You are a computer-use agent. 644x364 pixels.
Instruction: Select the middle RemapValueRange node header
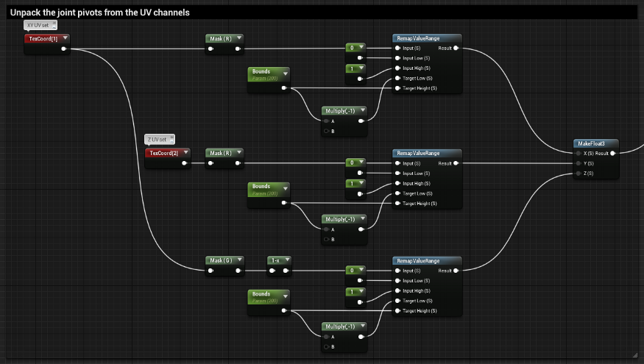pos(427,153)
